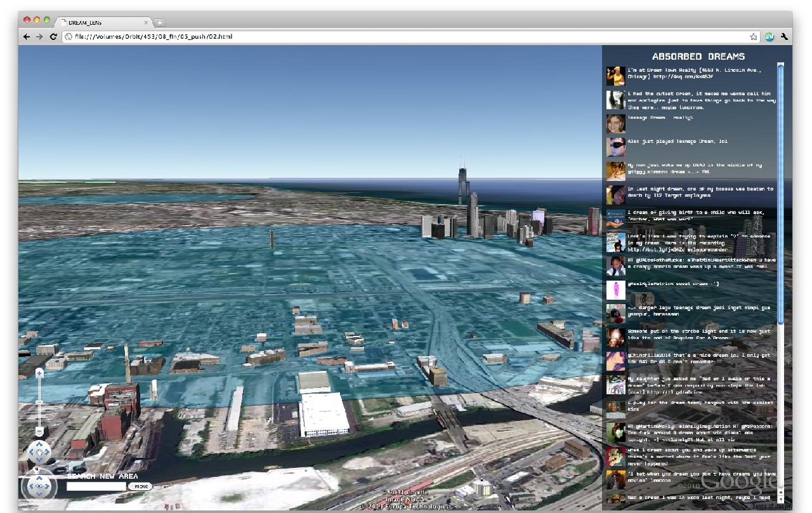
Task: Pan the map right arrow
Action: 48,453
